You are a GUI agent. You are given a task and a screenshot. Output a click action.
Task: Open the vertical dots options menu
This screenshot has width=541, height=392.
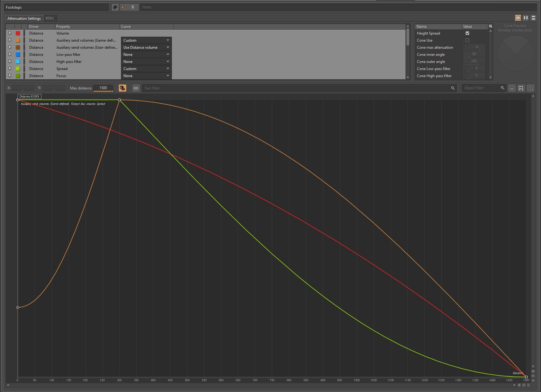click(531, 88)
